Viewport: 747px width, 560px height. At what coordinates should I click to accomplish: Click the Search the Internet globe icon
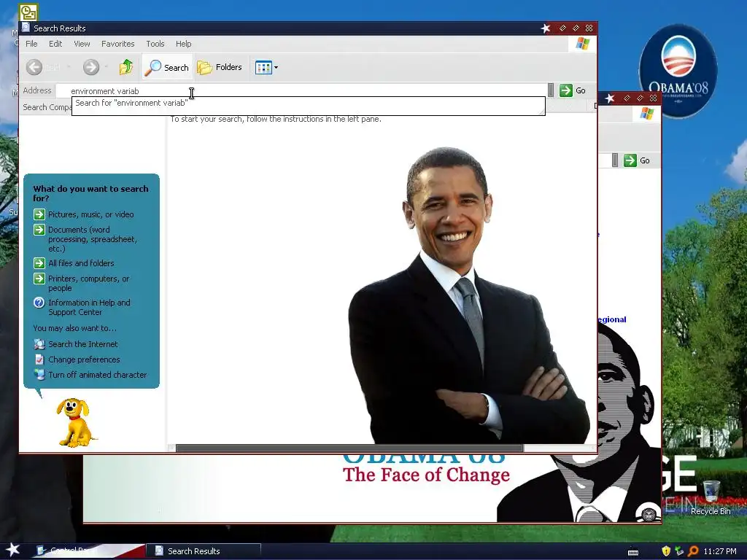pos(39,344)
